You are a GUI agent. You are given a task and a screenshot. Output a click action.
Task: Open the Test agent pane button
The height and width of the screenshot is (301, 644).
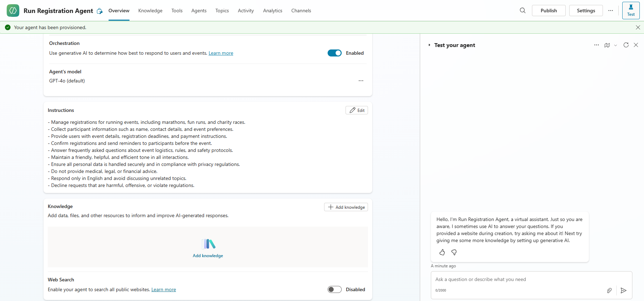click(x=631, y=11)
